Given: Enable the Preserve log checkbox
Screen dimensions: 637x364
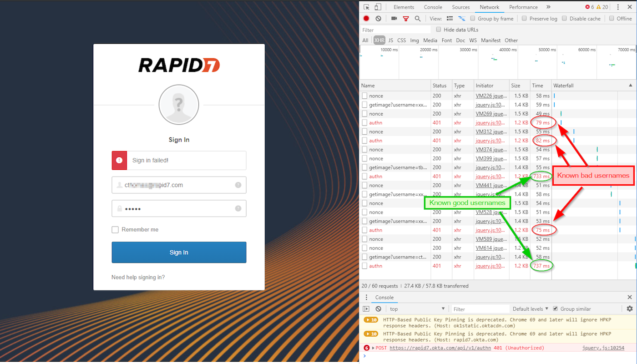Looking at the screenshot, I should (524, 19).
